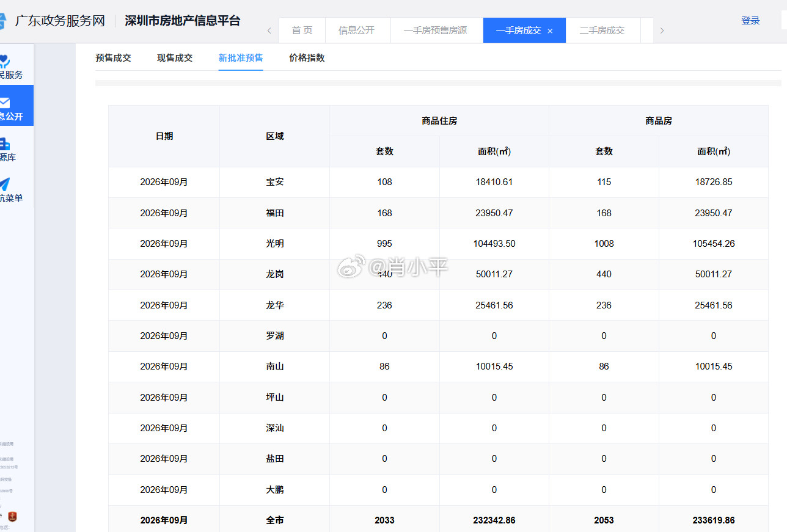Click the 盐田 district cell
787x532 pixels.
pyautogui.click(x=274, y=459)
